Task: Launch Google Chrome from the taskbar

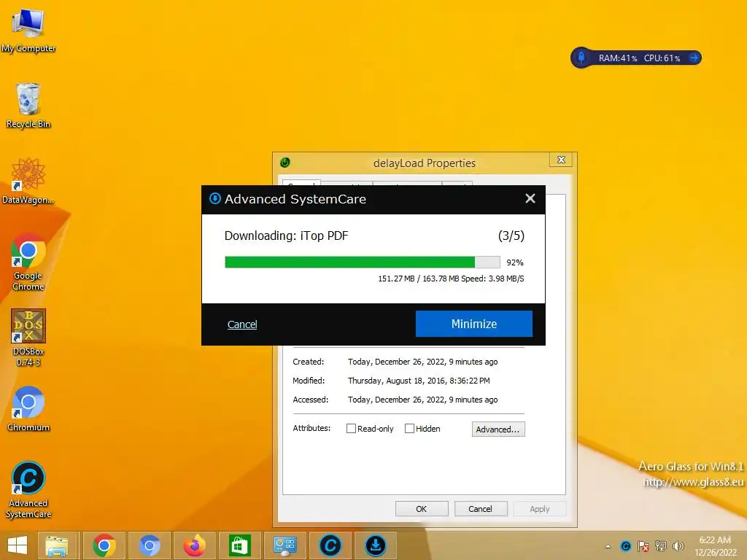Action: point(104,545)
